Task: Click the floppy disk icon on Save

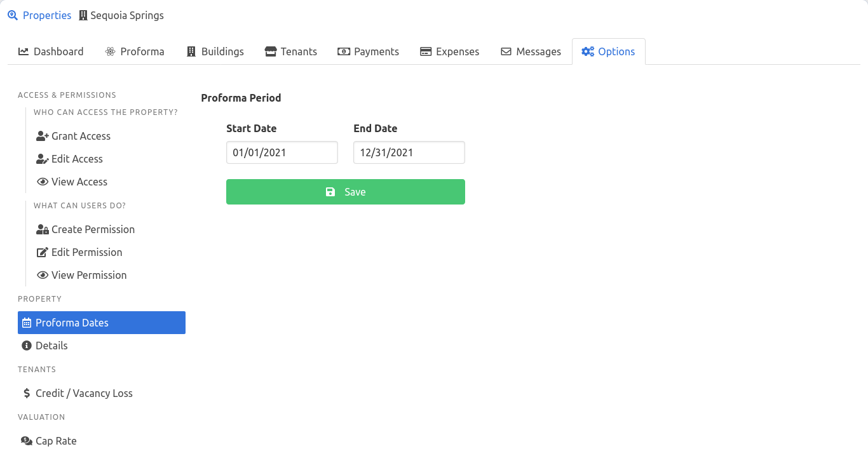Action: click(330, 192)
